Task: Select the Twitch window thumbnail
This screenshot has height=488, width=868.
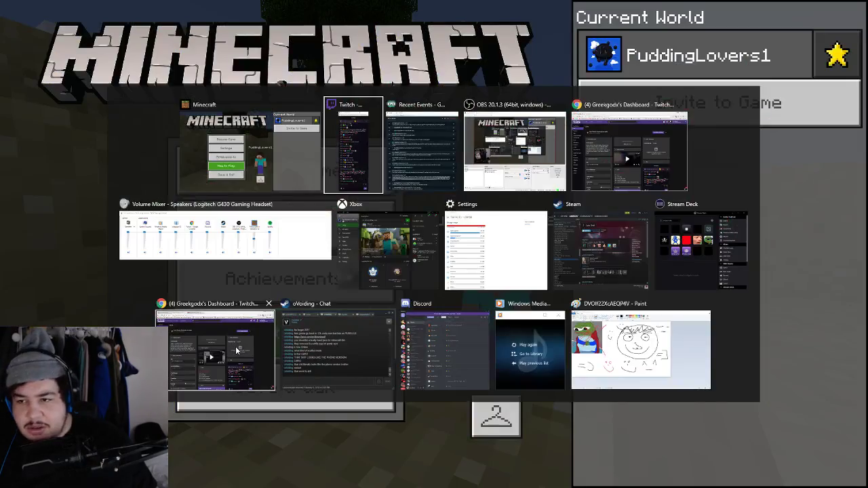Action: (353, 151)
